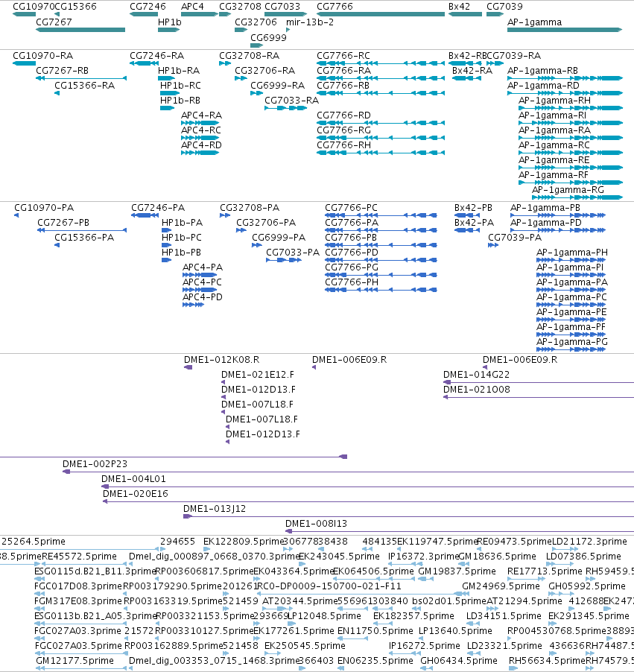Select BAC clone DME1-002P23
The image size is (634, 672).
point(95,464)
